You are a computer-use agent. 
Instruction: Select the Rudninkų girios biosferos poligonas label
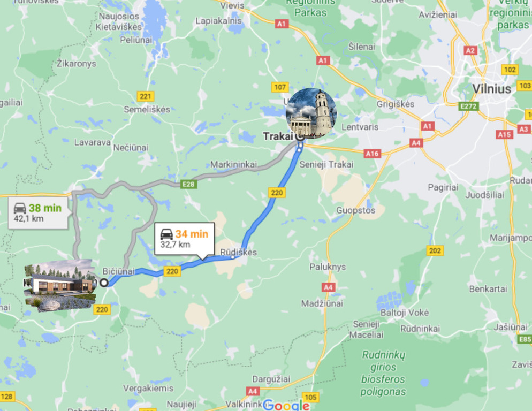383,374
